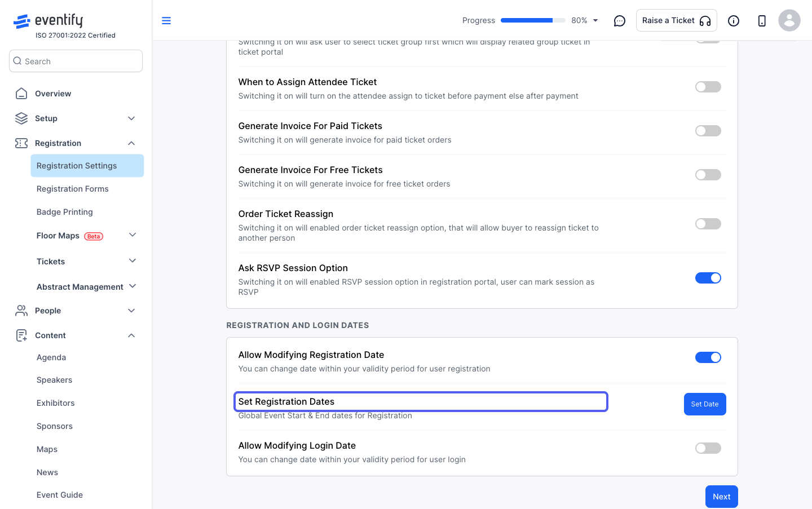Click the Registration ticket icon
Viewport: 812px width, 509px height.
click(21, 143)
